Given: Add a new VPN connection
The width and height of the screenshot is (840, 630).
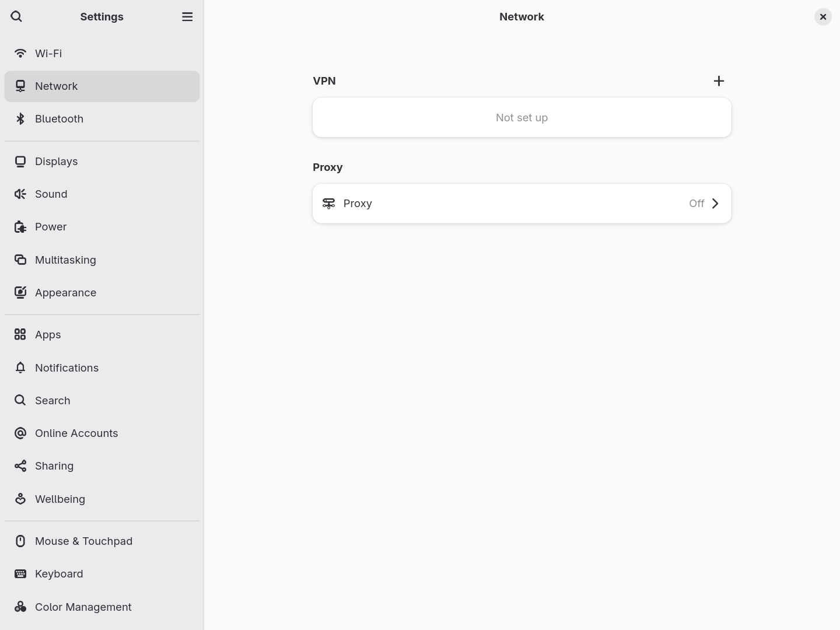Looking at the screenshot, I should [719, 80].
